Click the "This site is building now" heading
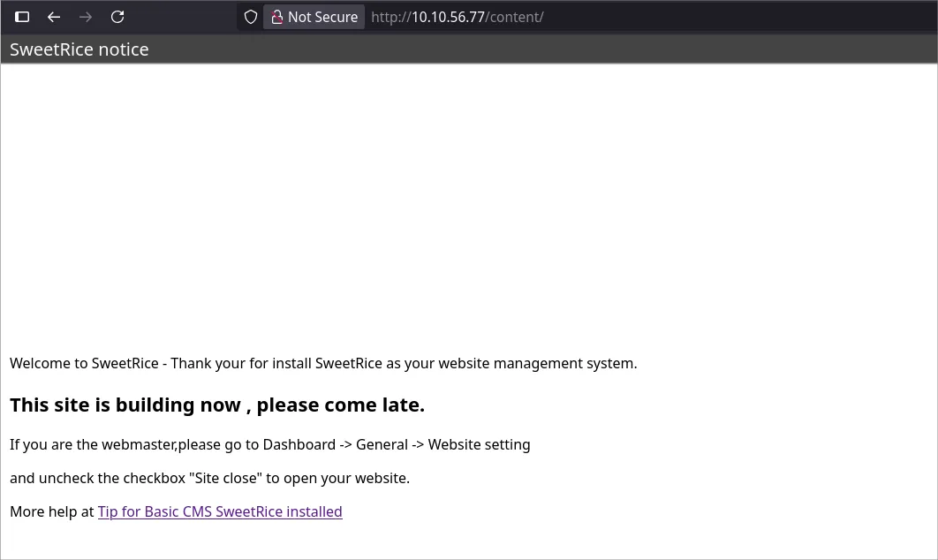 click(217, 405)
